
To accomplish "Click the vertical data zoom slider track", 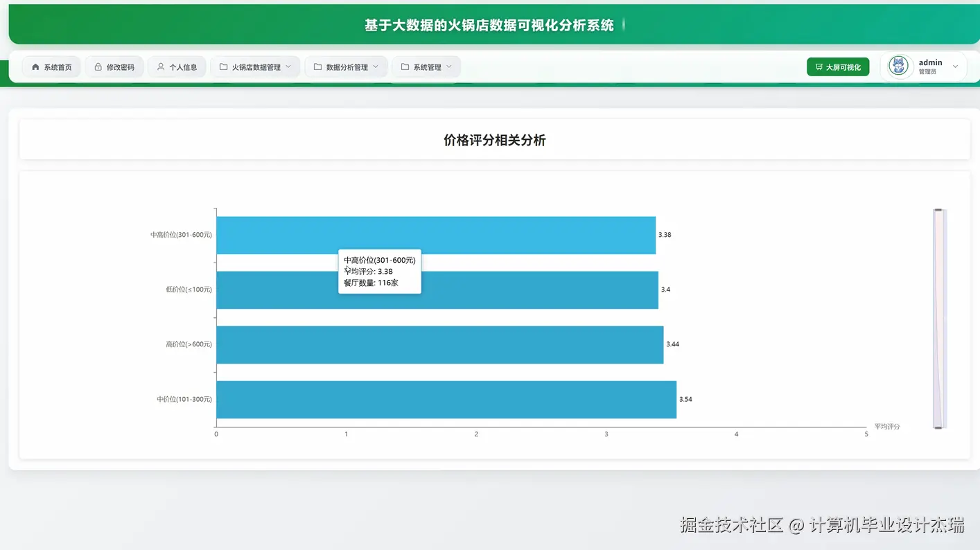I will (x=940, y=319).
